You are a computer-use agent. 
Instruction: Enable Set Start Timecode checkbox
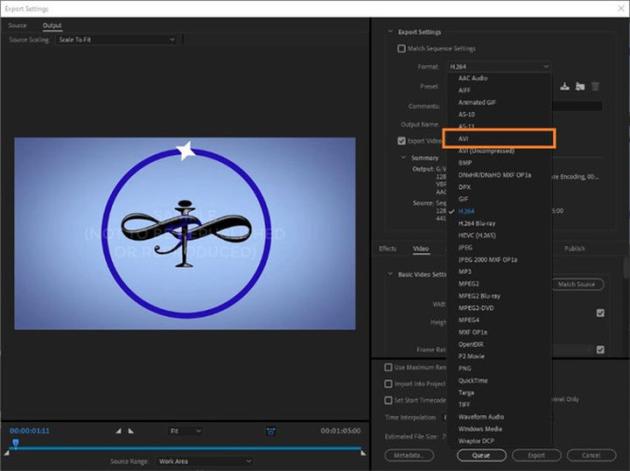point(388,400)
